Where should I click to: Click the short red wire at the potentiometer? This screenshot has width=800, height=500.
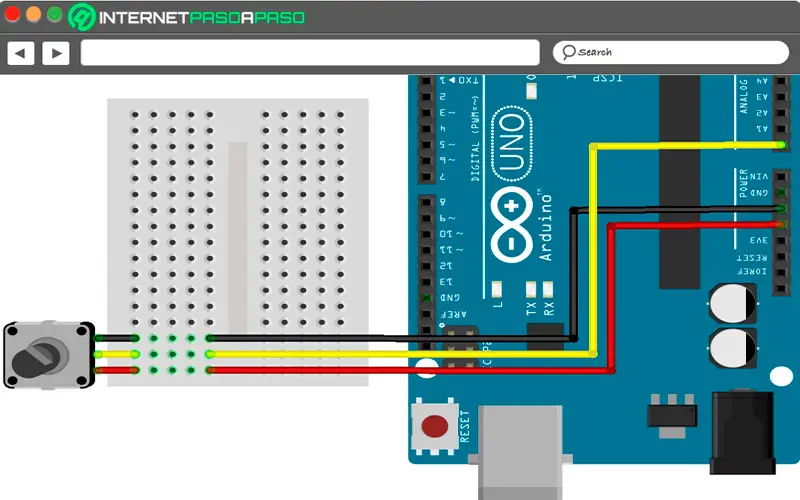[x=116, y=370]
